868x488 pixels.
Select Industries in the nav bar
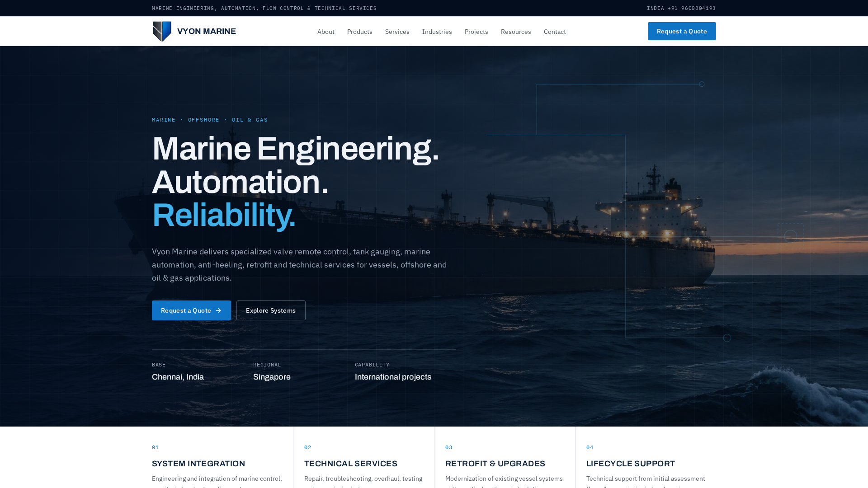coord(437,32)
